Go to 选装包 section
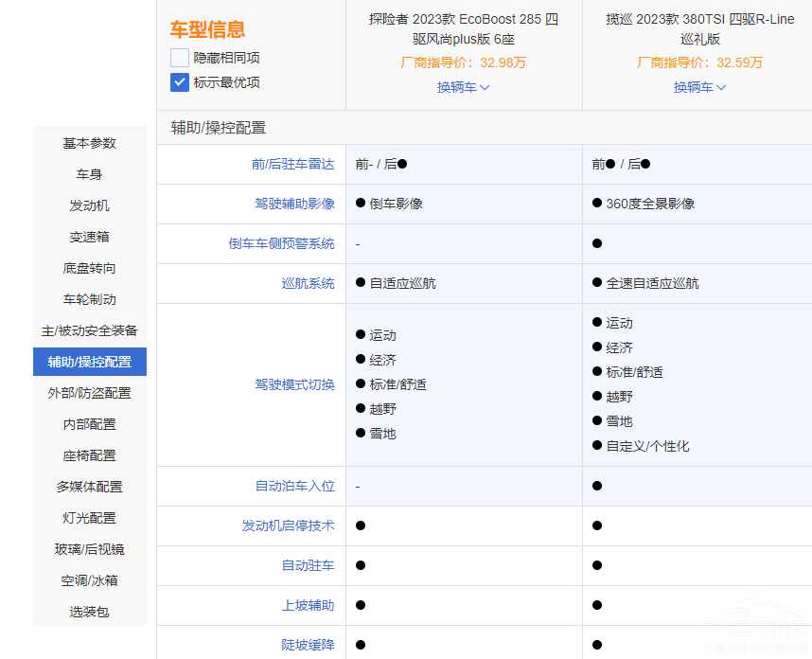 [x=90, y=612]
